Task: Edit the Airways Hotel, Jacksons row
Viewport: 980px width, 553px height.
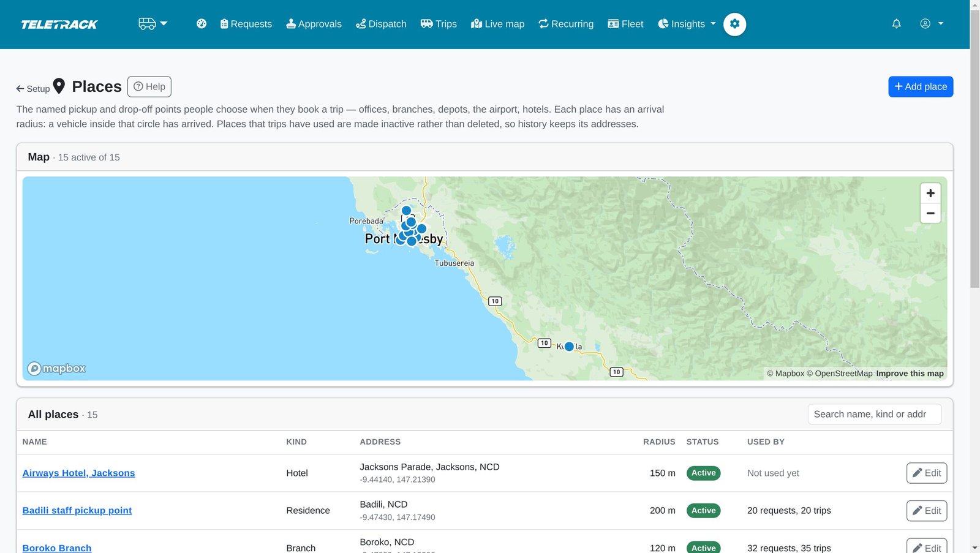Action: coord(927,473)
